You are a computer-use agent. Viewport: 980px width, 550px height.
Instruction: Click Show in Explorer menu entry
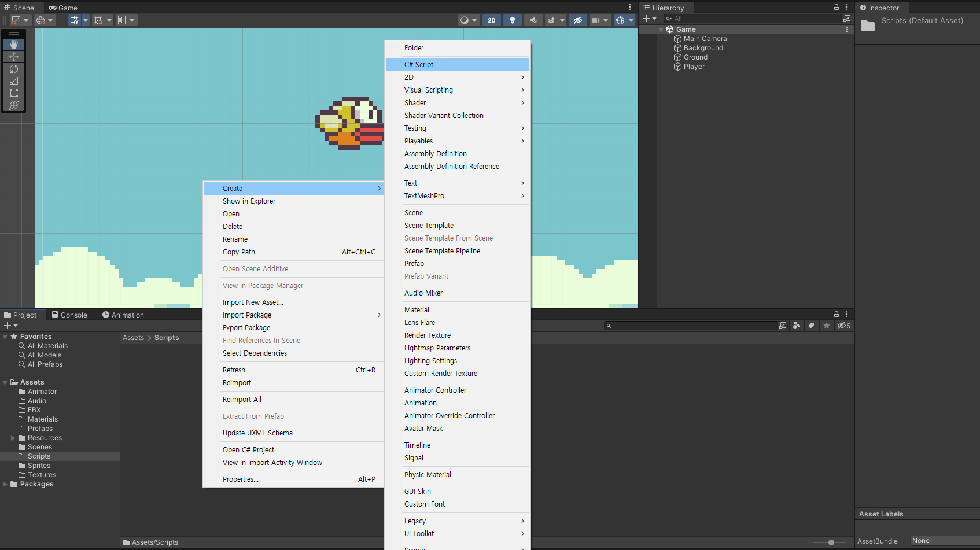[x=293, y=201]
